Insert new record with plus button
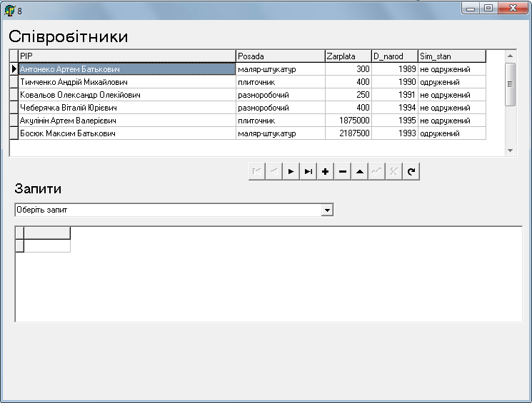The height and width of the screenshot is (403, 532). click(x=326, y=171)
